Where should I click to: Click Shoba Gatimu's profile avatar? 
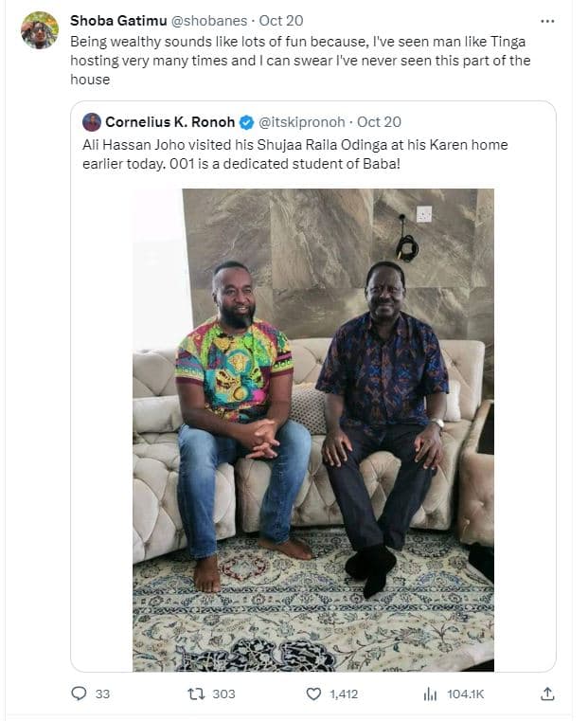(x=39, y=31)
